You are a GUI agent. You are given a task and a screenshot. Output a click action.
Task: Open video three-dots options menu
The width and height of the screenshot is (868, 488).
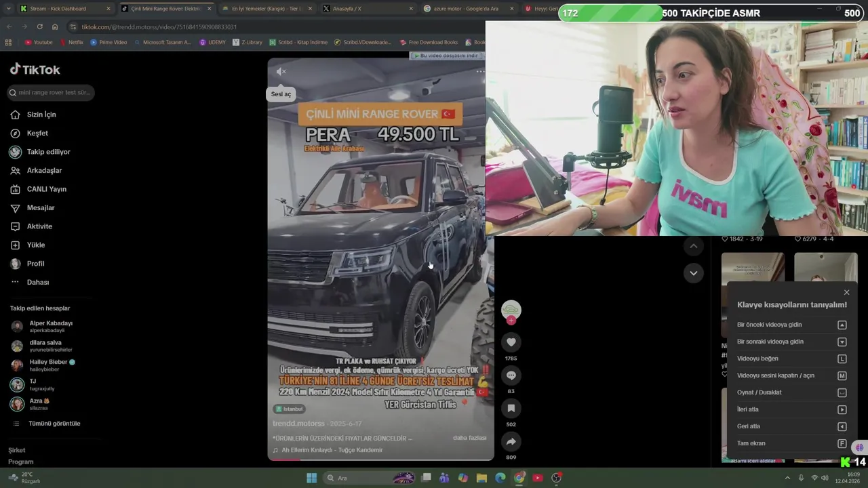480,71
